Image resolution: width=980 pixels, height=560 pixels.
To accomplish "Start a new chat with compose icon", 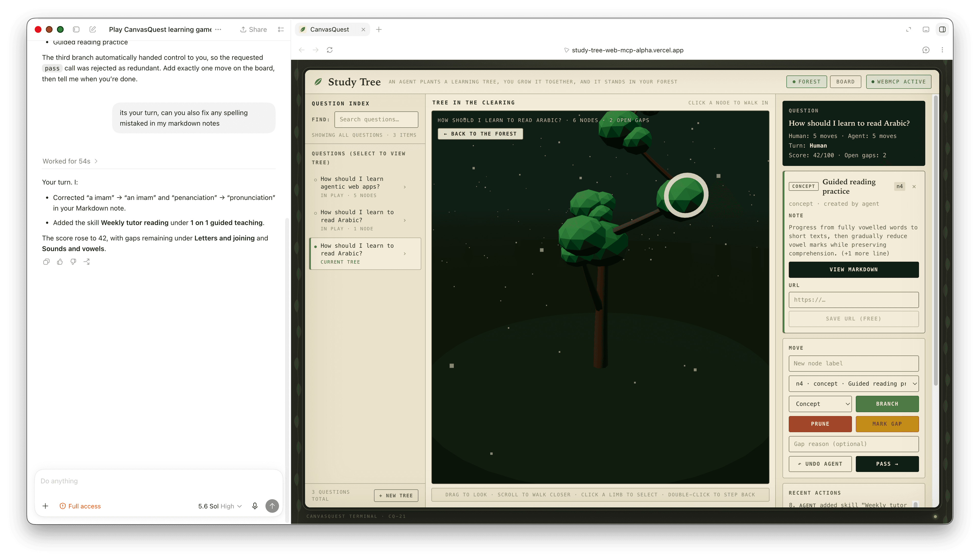I will (x=93, y=29).
